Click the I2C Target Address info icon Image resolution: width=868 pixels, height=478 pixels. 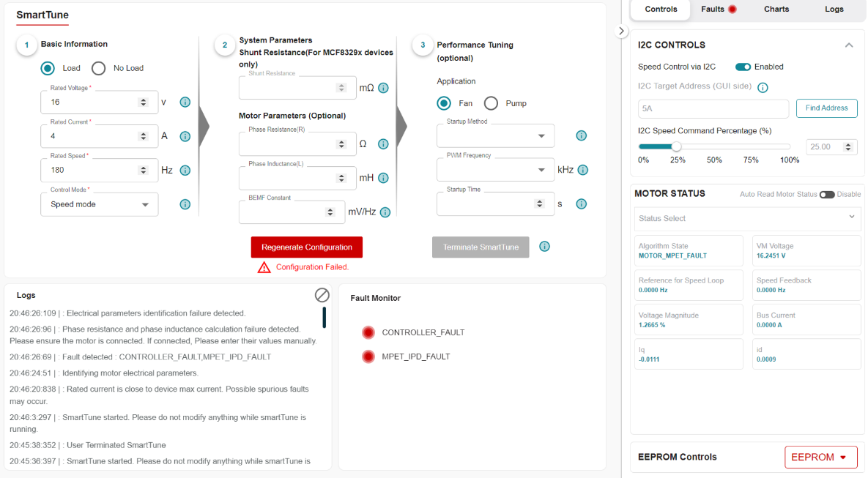763,88
